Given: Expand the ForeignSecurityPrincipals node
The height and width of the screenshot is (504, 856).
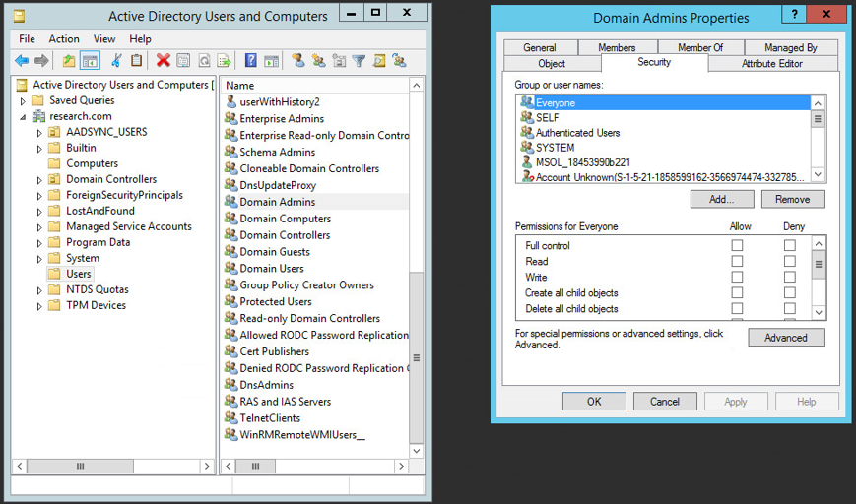Looking at the screenshot, I should click(39, 196).
